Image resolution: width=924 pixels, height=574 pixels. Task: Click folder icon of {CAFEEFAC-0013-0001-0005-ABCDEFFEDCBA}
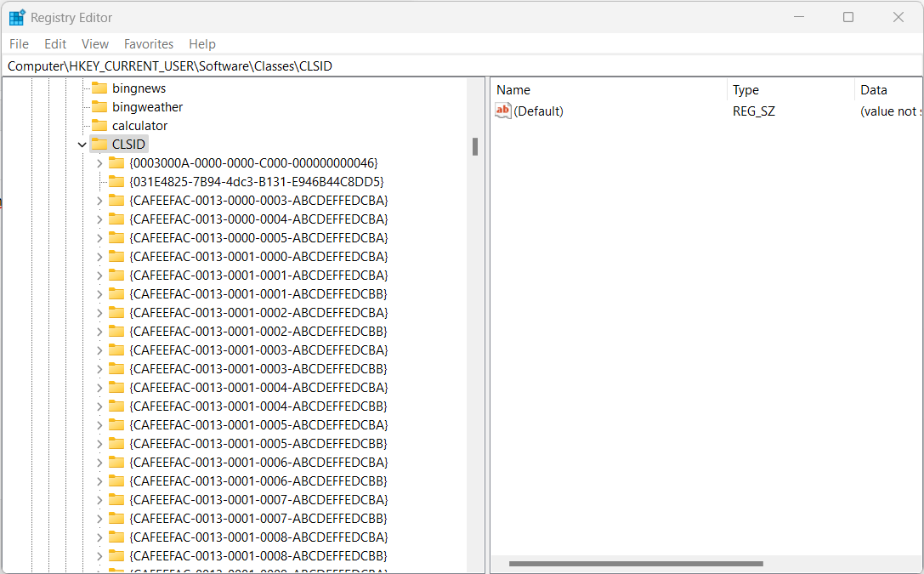(x=116, y=425)
